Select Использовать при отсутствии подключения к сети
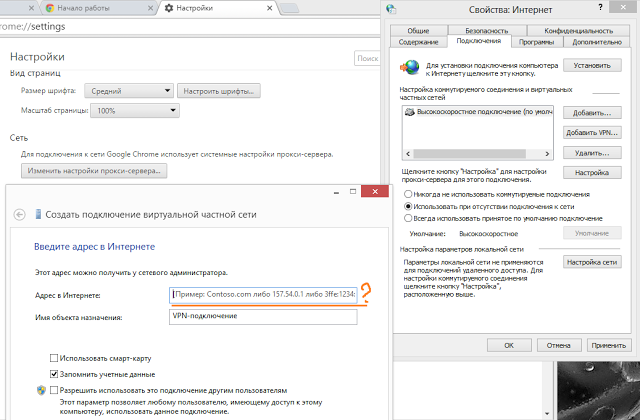The height and width of the screenshot is (420, 640). point(408,207)
